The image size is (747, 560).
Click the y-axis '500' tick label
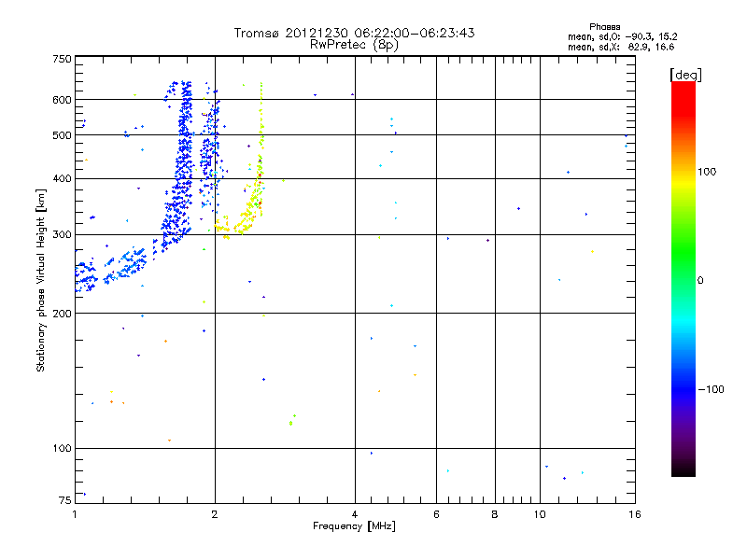click(x=62, y=135)
